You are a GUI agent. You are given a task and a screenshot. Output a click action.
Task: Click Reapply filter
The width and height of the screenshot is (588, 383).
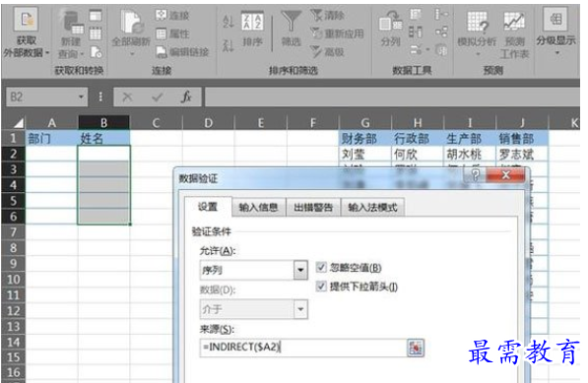point(337,33)
